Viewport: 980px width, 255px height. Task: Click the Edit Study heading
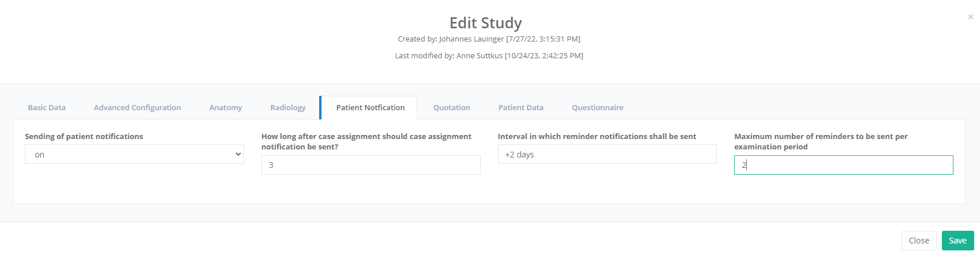(x=485, y=23)
